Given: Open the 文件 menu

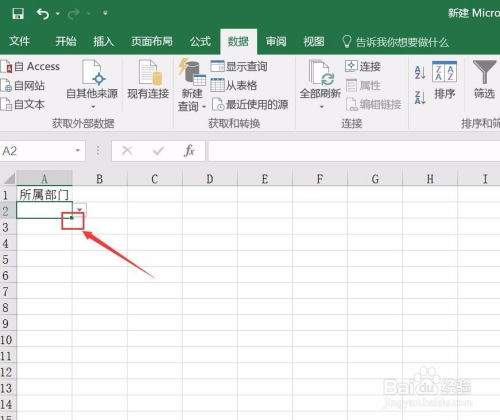Looking at the screenshot, I should point(19,41).
